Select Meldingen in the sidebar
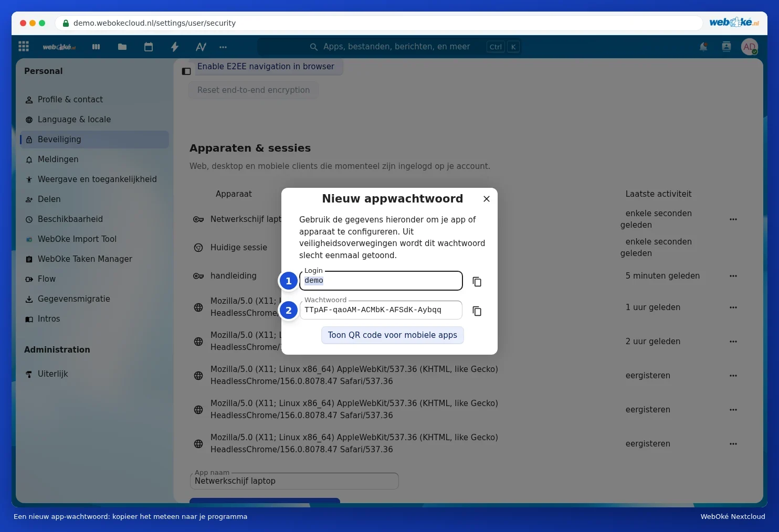The height and width of the screenshot is (532, 779). point(94,159)
